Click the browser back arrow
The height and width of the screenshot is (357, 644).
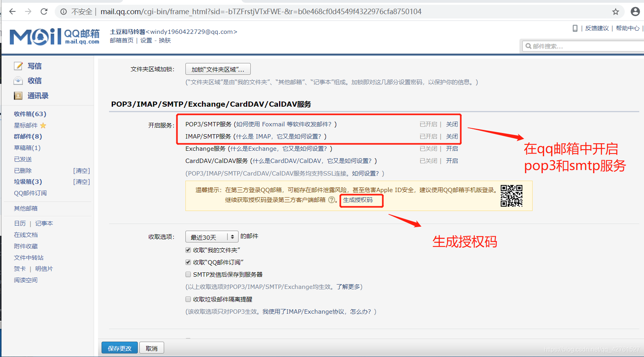pyautogui.click(x=13, y=11)
